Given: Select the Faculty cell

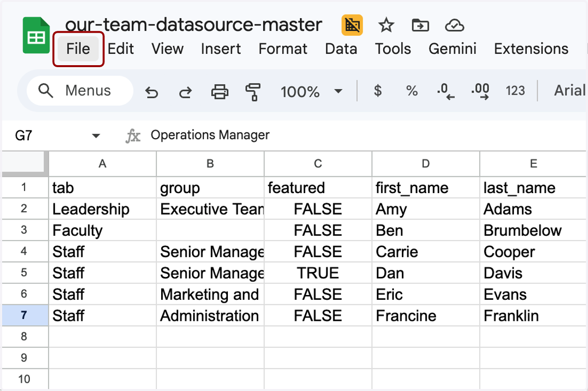Looking at the screenshot, I should (102, 230).
